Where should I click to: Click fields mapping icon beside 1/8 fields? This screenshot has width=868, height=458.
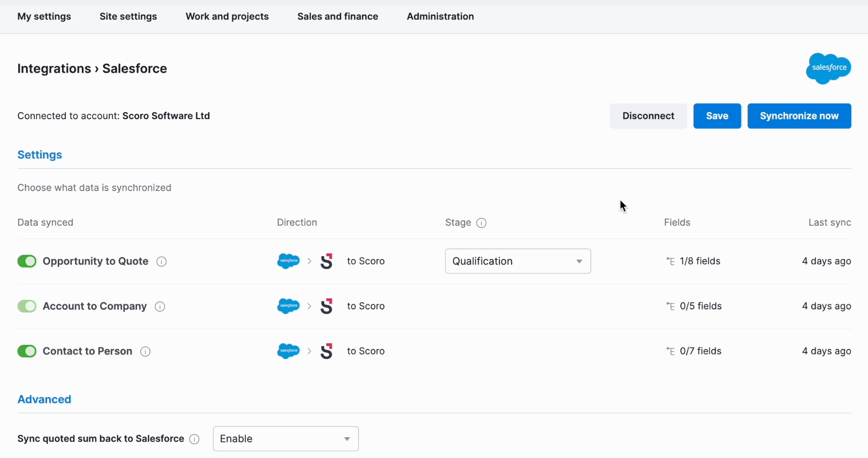coord(671,261)
